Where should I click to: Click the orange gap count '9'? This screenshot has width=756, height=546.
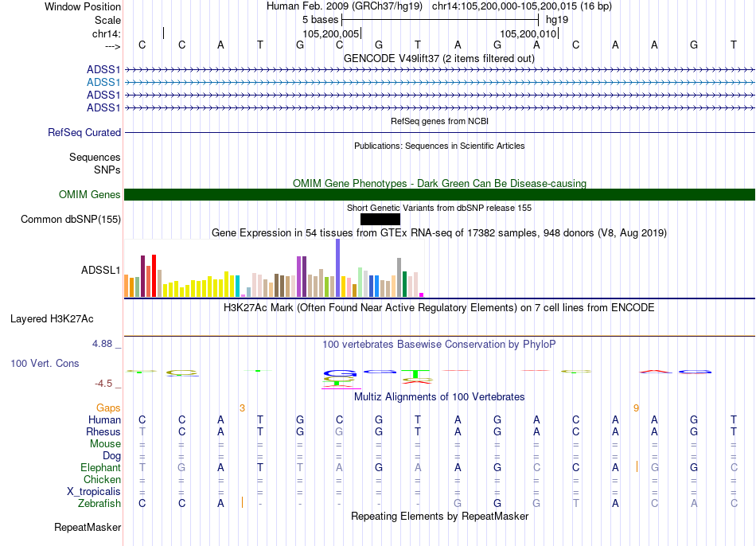coord(636,408)
